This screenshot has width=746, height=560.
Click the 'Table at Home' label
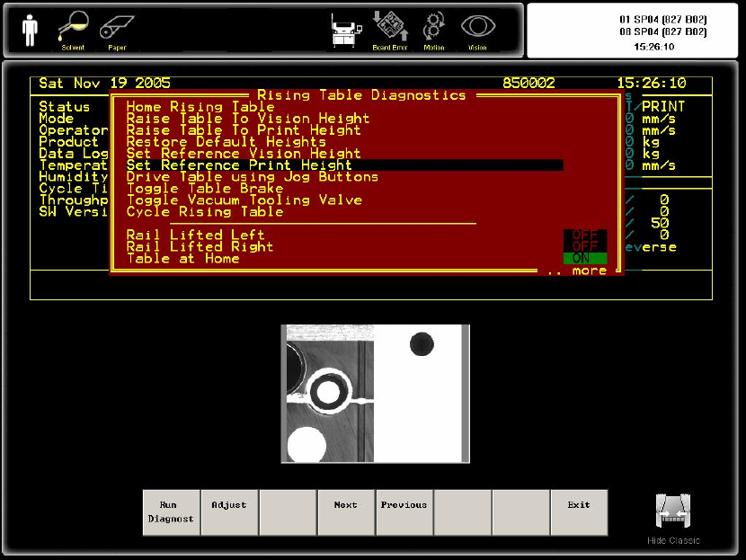tap(182, 258)
